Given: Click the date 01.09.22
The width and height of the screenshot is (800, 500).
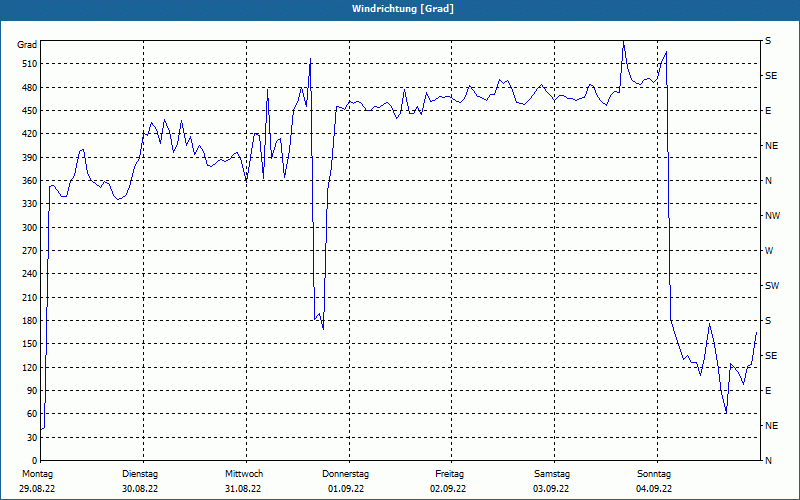Looking at the screenshot, I should pyautogui.click(x=346, y=489).
